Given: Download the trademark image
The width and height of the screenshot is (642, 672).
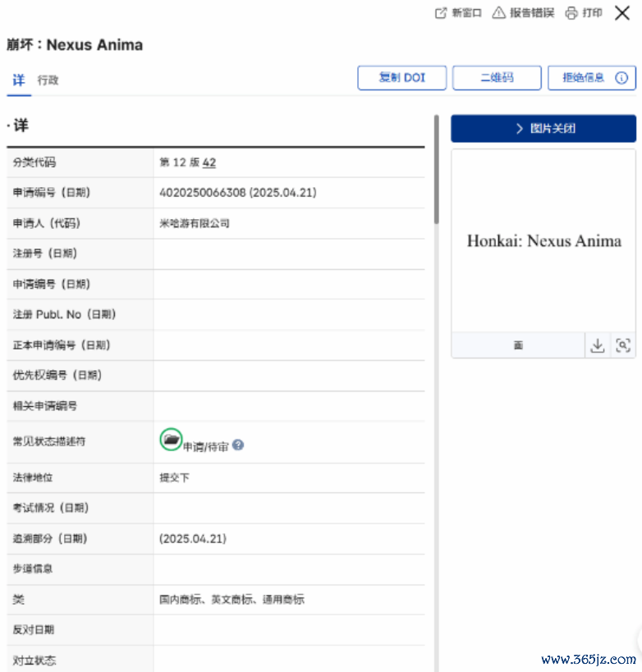Looking at the screenshot, I should [x=598, y=345].
